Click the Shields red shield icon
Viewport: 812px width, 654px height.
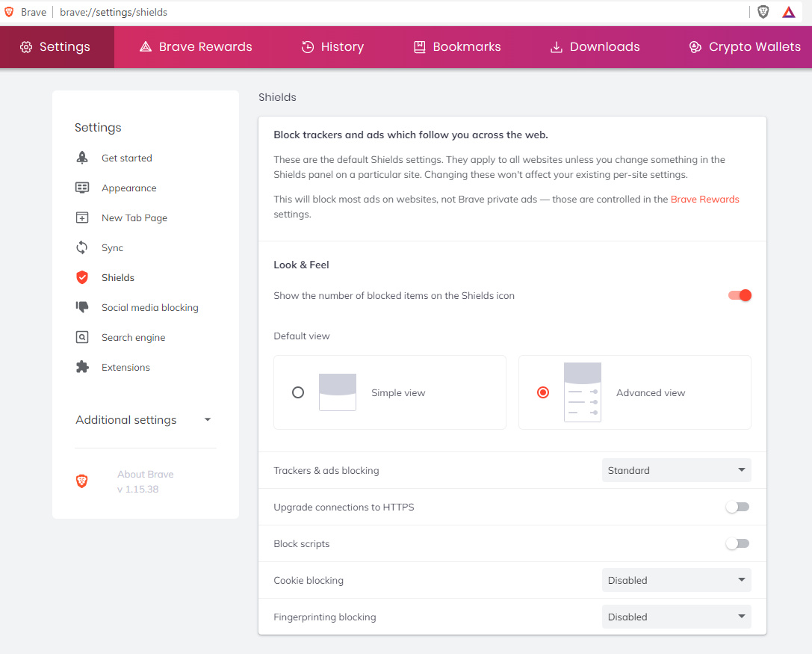coord(82,277)
